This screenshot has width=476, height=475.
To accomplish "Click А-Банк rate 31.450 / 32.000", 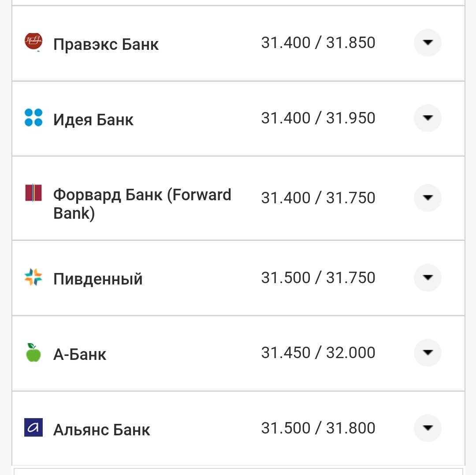I will tap(318, 353).
